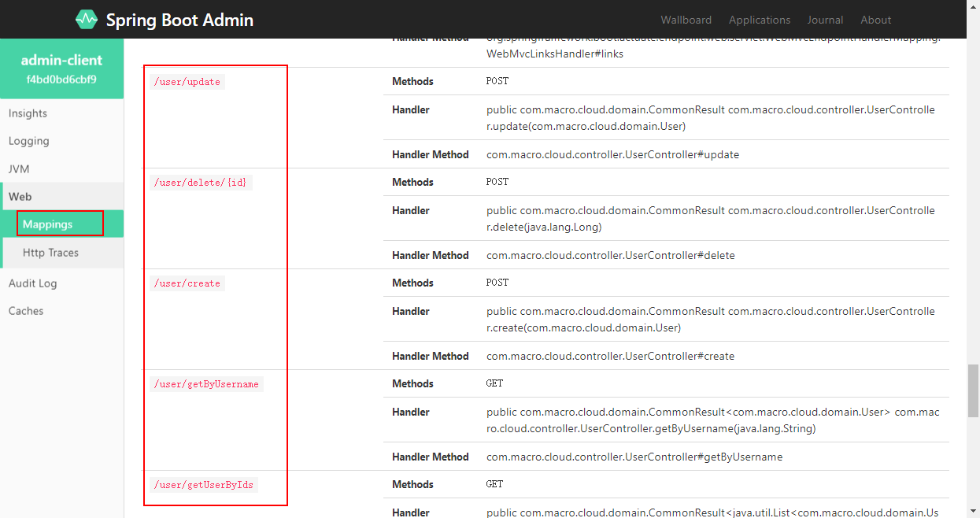
Task: Click the scrollbar down arrow
Action: point(973,512)
